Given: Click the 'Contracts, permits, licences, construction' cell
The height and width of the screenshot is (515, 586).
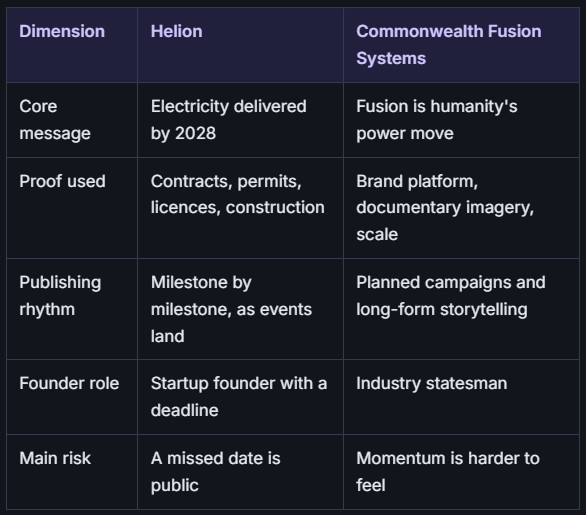Looking at the screenshot, I should coord(240,208).
